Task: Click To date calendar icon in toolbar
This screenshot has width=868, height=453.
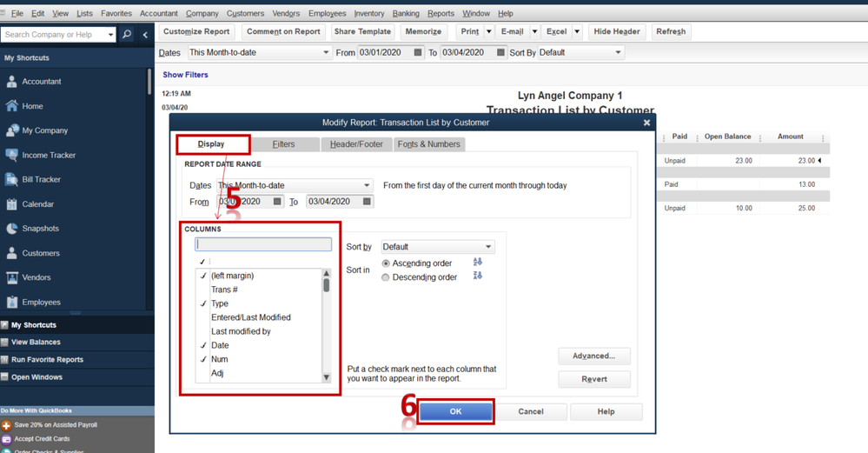Action: point(500,52)
